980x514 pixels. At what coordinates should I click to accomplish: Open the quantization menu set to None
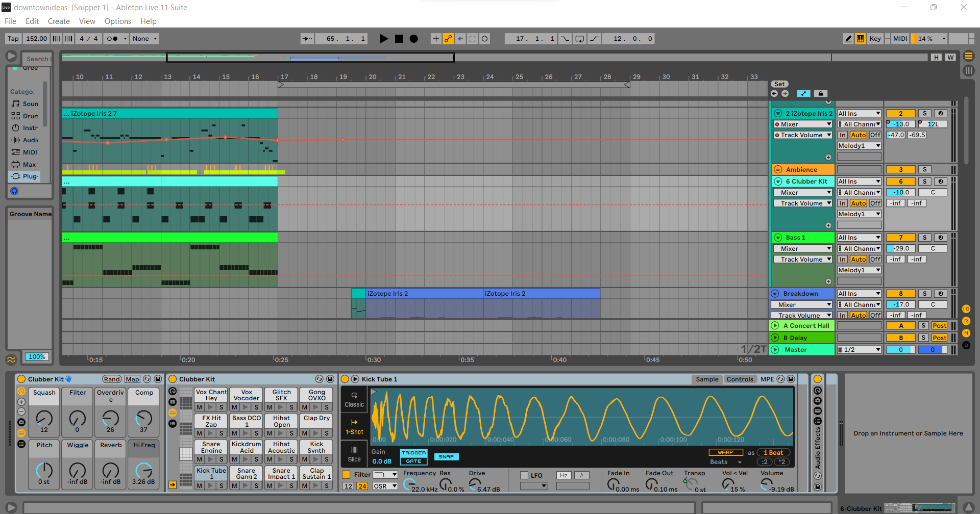click(x=144, y=39)
